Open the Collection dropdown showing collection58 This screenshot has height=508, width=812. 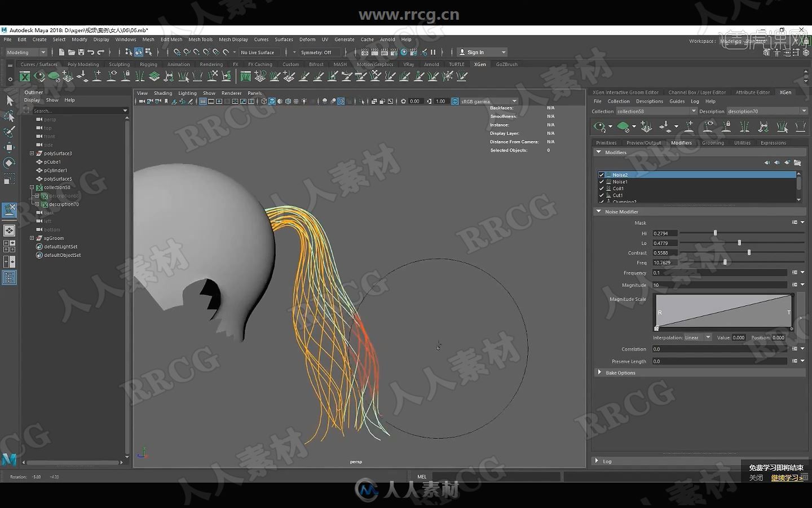click(x=656, y=111)
